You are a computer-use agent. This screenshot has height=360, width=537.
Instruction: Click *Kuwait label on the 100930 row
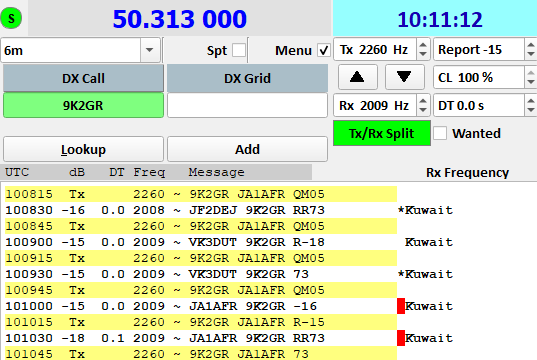point(425,274)
